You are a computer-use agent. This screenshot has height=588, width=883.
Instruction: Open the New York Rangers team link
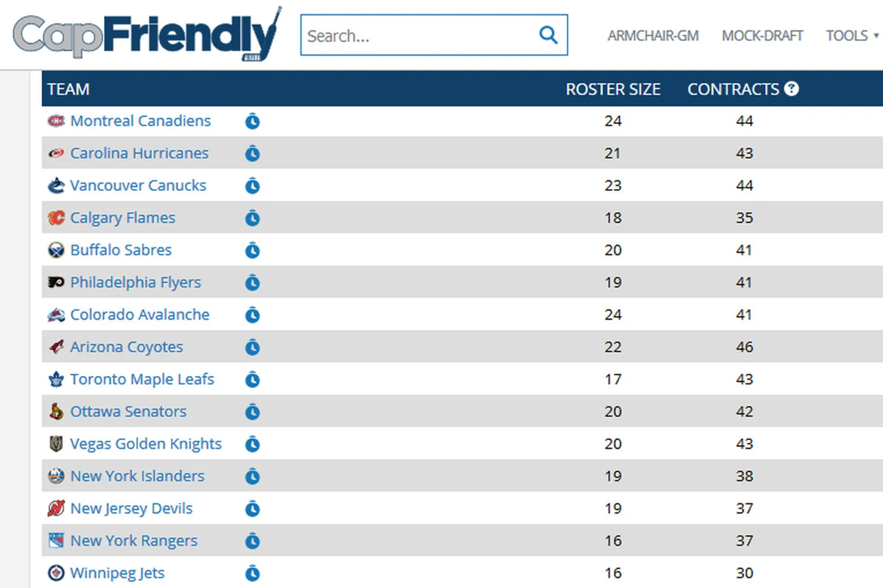[x=134, y=541]
